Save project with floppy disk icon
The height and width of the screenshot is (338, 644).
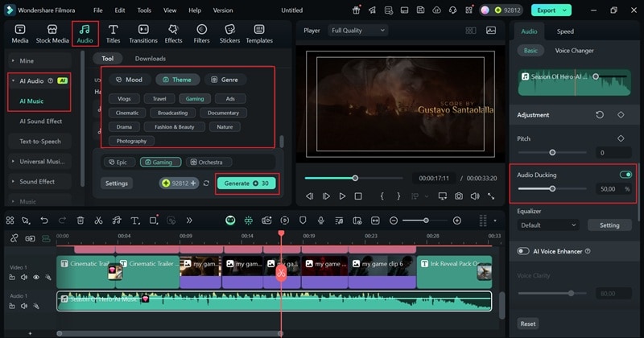(x=420, y=10)
